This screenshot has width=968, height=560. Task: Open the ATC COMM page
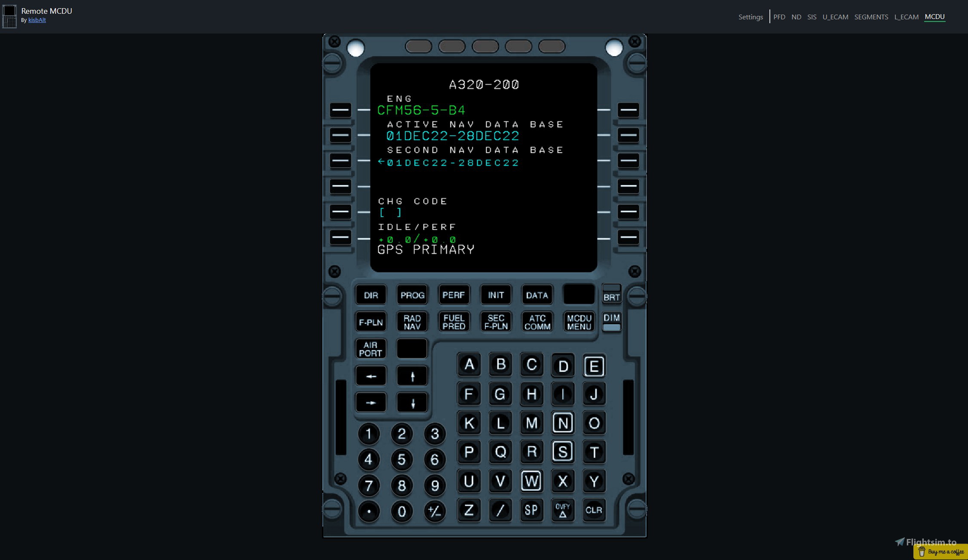[537, 321]
